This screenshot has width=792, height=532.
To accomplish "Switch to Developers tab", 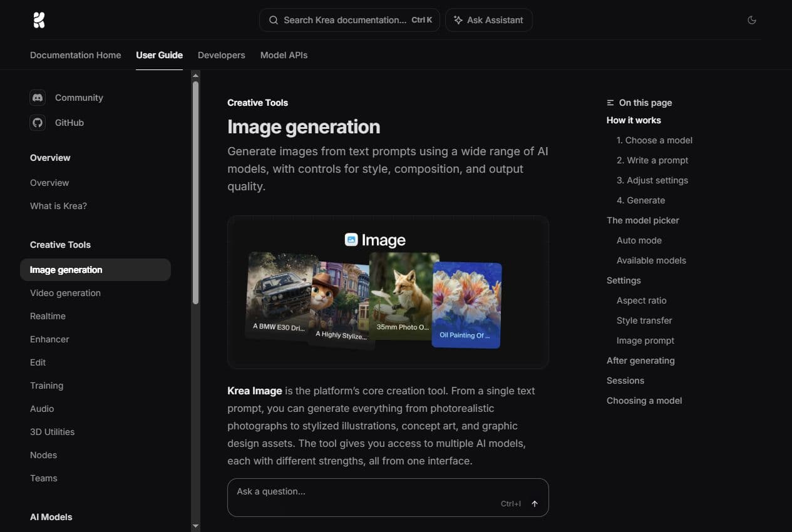I will (222, 55).
